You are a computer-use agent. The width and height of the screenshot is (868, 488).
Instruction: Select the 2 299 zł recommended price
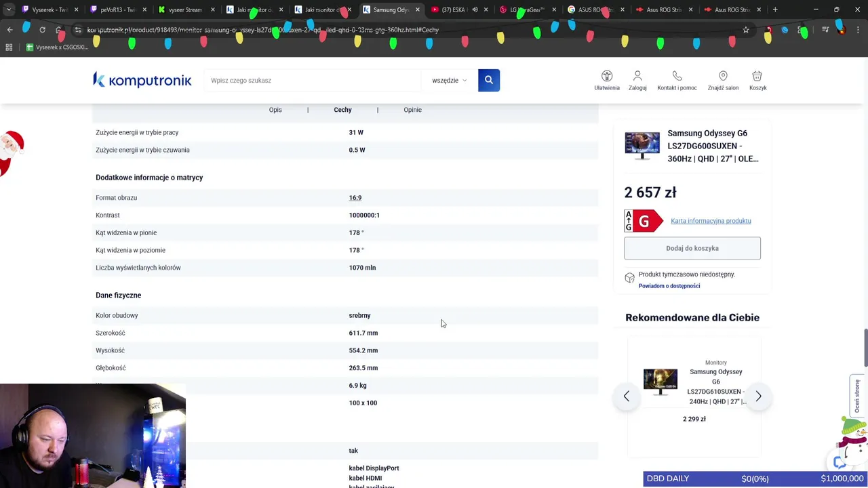[x=694, y=419]
